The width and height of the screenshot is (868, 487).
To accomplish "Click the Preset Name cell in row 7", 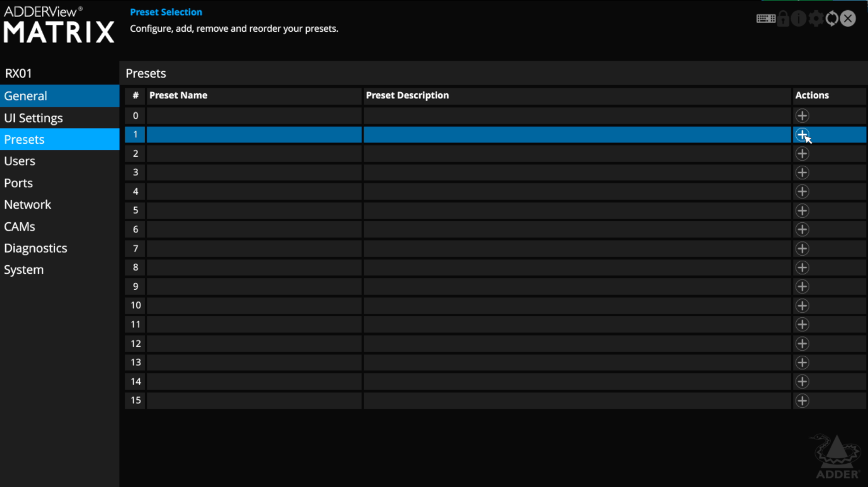I will [254, 248].
